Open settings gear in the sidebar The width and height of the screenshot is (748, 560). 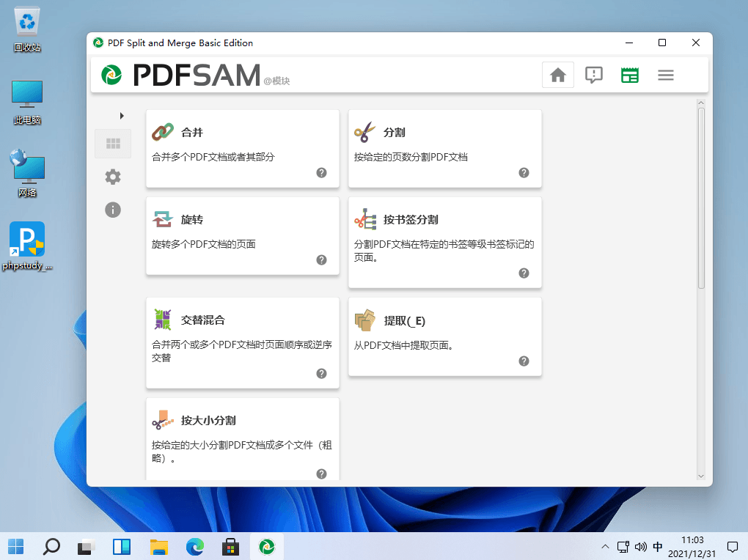tap(113, 177)
